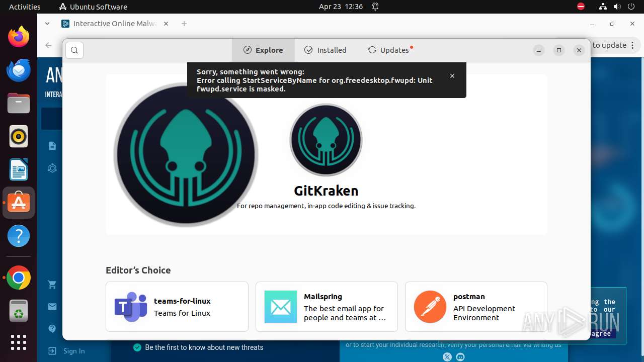
Task: Close the Interactive Online Malware browser tab
Action: click(x=166, y=24)
